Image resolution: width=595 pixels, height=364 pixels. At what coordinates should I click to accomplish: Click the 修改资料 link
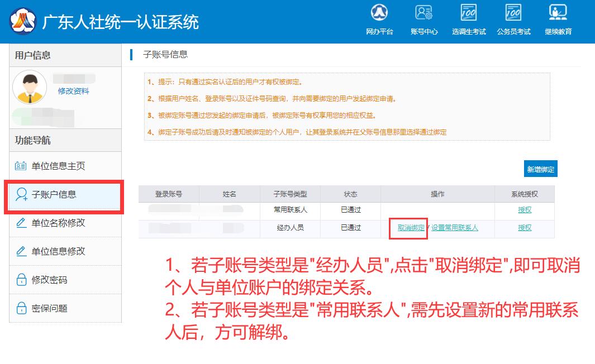click(73, 91)
